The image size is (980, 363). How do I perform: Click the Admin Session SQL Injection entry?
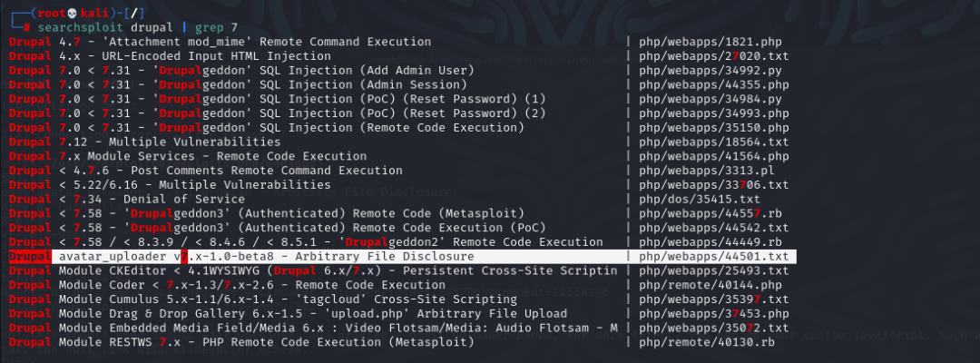pyautogui.click(x=238, y=85)
